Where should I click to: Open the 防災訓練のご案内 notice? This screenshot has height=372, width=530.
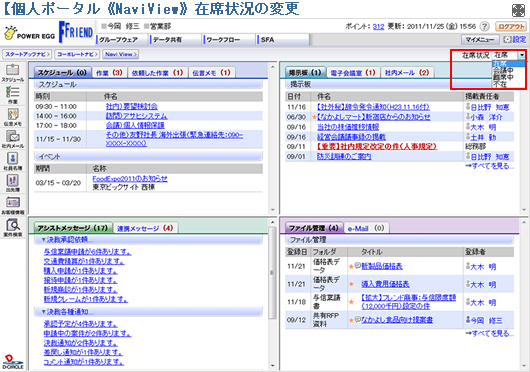[344, 156]
